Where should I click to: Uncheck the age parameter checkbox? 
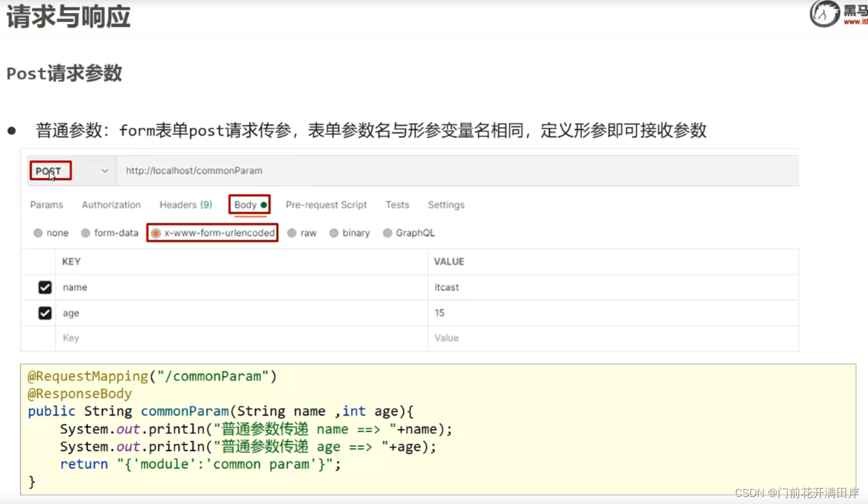pos(45,313)
